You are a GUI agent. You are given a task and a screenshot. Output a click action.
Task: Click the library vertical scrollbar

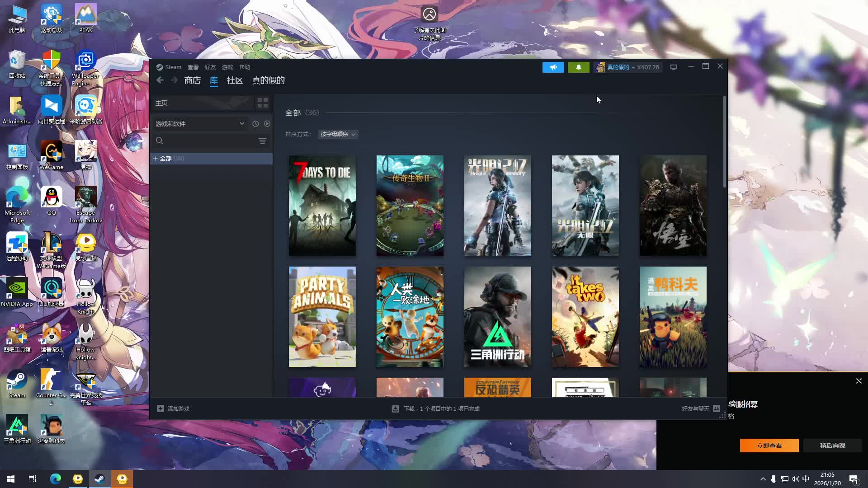725,142
